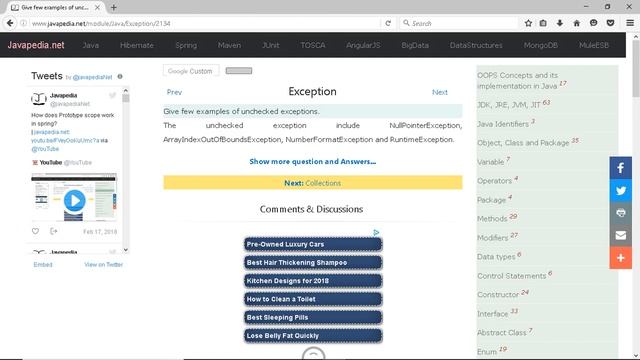Open Twitter info icon beside Tweets

pos(120,76)
